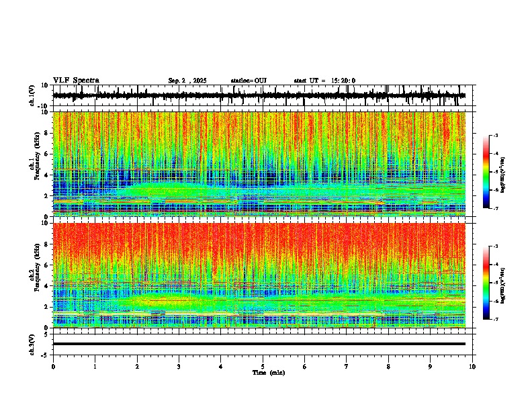Click the "-3" tick on ch.1 colorbar
The height and width of the screenshot is (411, 532).
point(496,136)
